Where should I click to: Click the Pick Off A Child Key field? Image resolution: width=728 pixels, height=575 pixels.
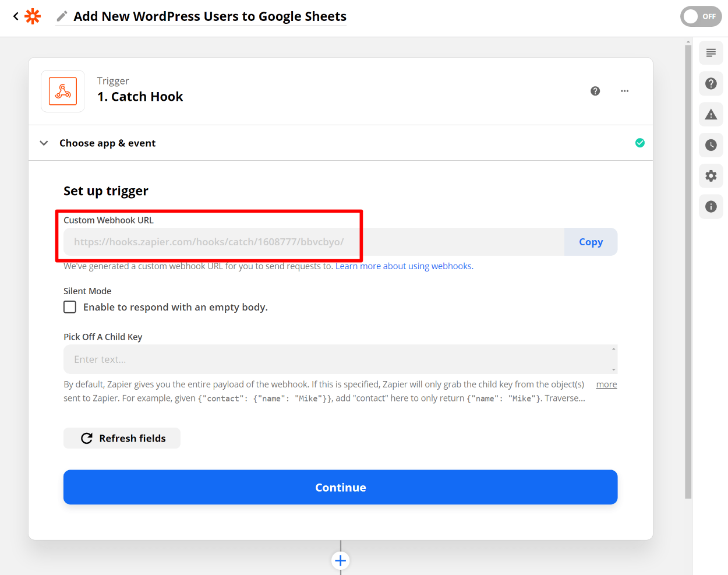point(338,359)
